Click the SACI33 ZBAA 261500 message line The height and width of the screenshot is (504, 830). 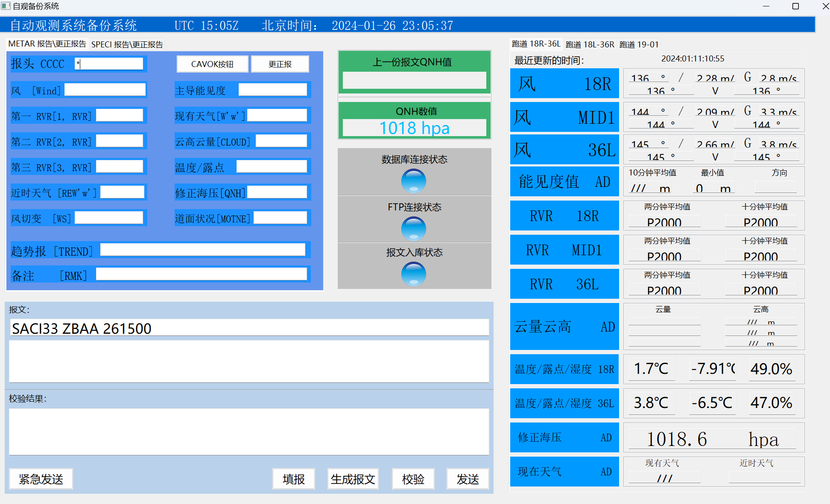249,328
